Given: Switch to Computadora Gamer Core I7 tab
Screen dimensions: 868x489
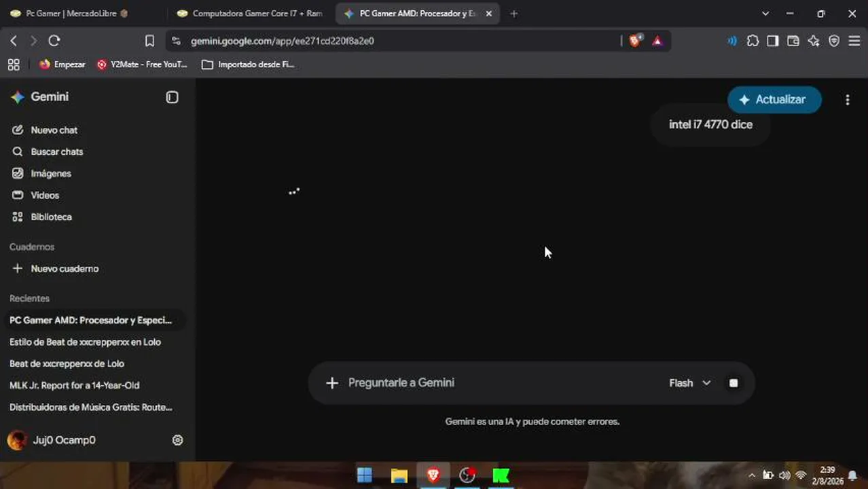Looking at the screenshot, I should [x=250, y=14].
